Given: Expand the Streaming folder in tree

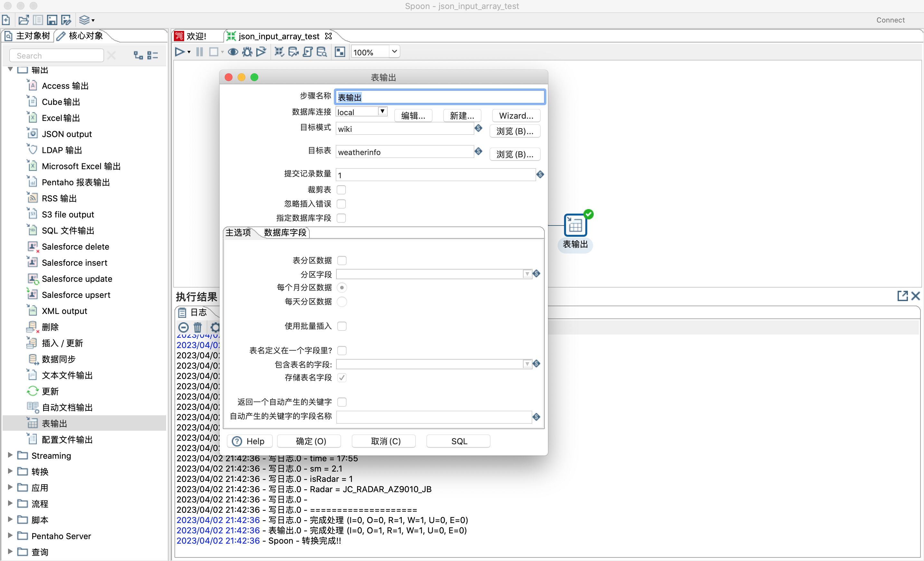Looking at the screenshot, I should point(10,455).
